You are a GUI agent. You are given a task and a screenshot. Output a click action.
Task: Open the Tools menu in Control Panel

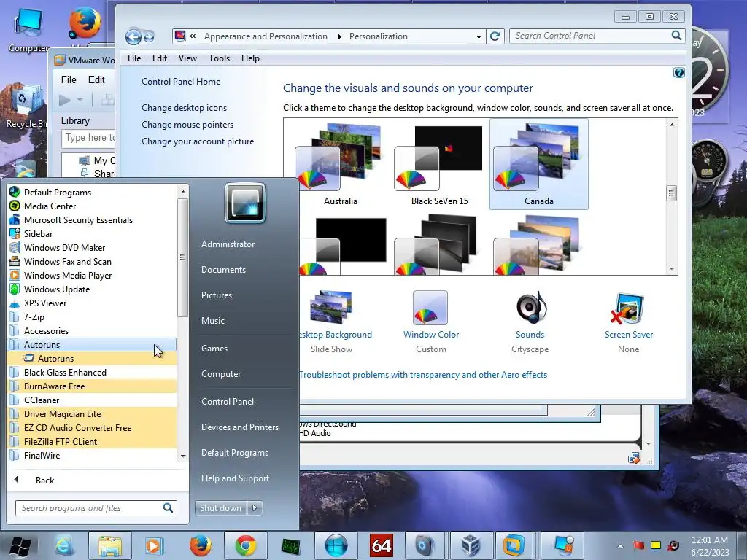(x=219, y=58)
